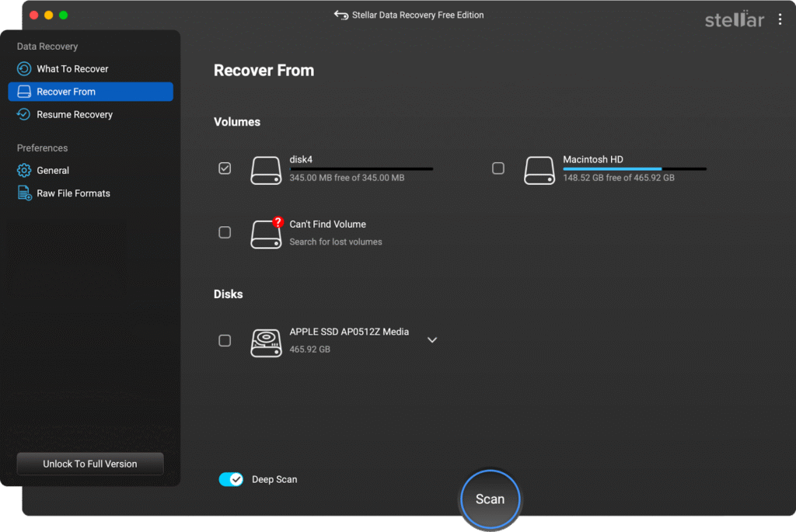Screen dimensions: 796x532
Task: Turn off the Deep Scan toggle
Action: click(x=231, y=479)
